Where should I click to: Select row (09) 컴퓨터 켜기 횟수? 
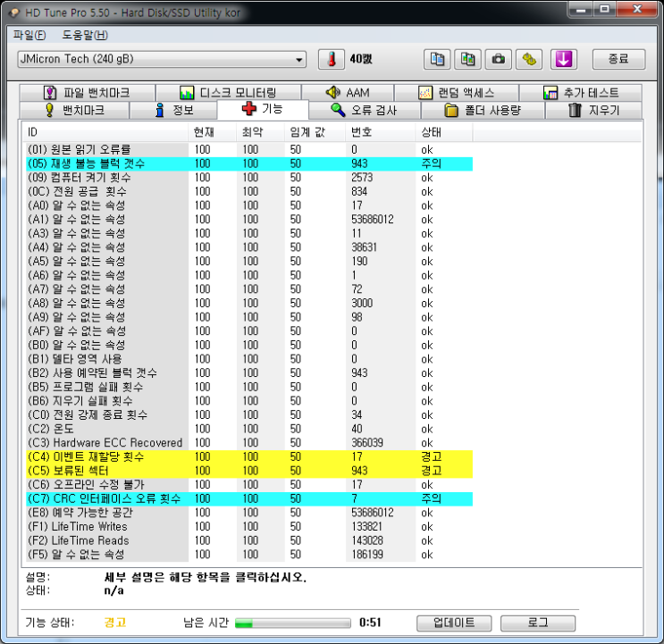(249, 178)
